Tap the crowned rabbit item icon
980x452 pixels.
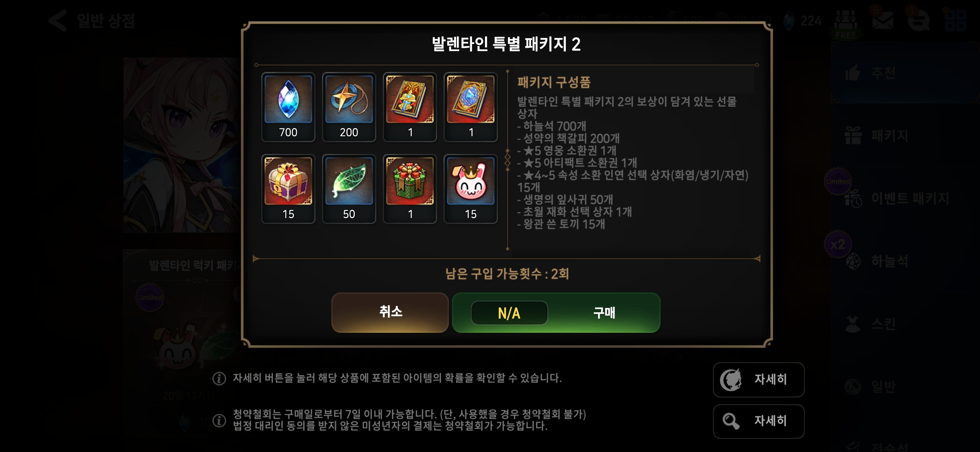click(x=471, y=189)
